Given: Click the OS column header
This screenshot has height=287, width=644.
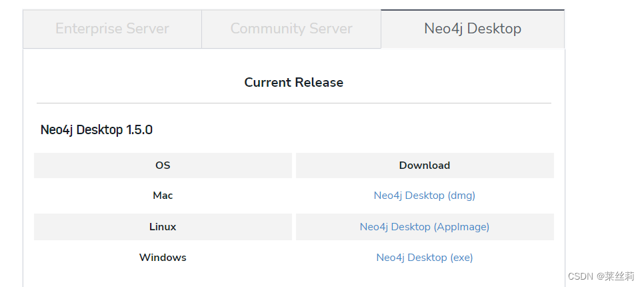Looking at the screenshot, I should pyautogui.click(x=163, y=166).
